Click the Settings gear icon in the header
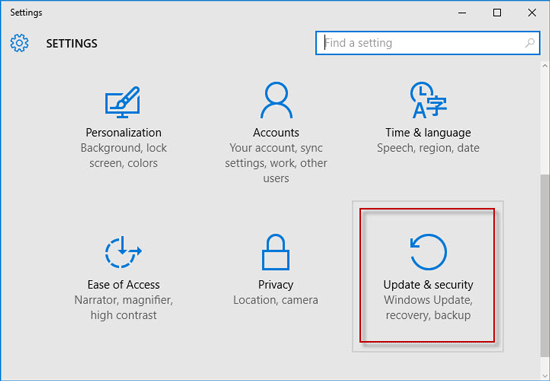 [x=19, y=43]
